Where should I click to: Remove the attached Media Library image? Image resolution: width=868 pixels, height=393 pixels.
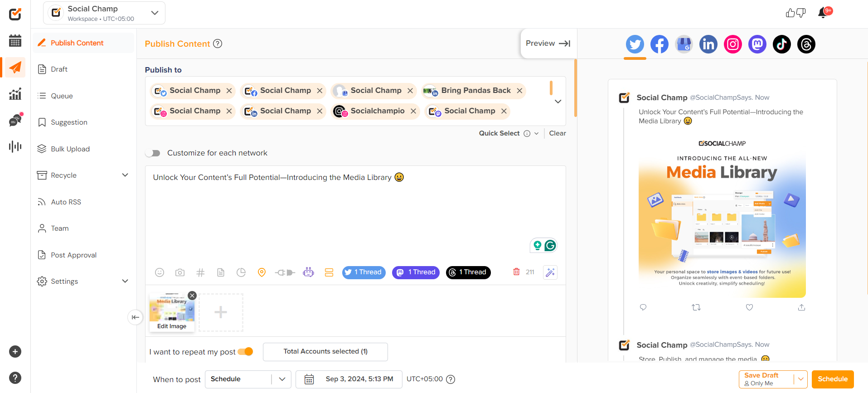(192, 296)
